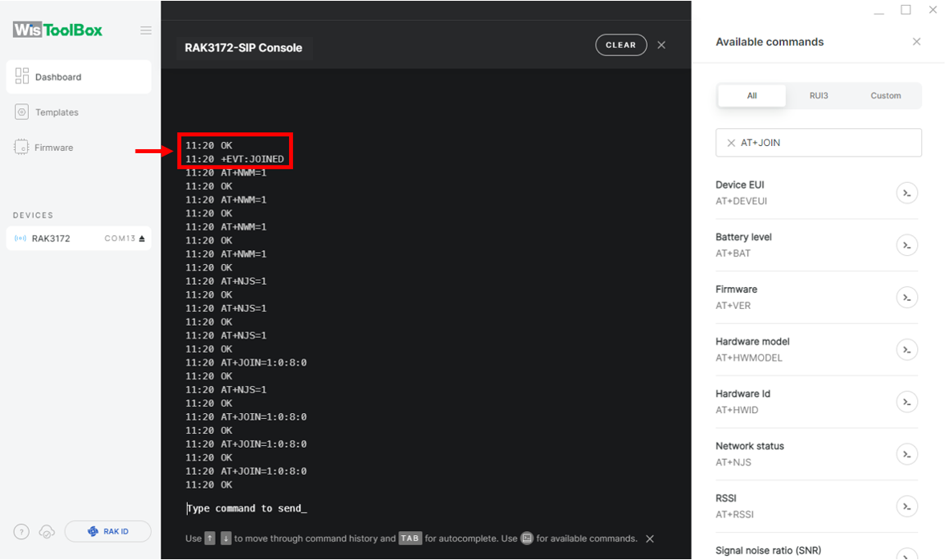Dismiss the console usage hint

pos(650,539)
